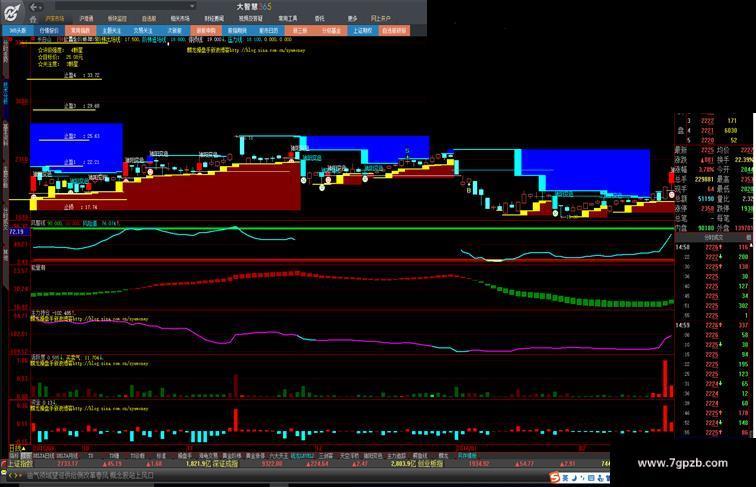Switch to the 六大天王 indicator tab
Image resolution: width=756 pixels, height=487 pixels.
pos(279,455)
